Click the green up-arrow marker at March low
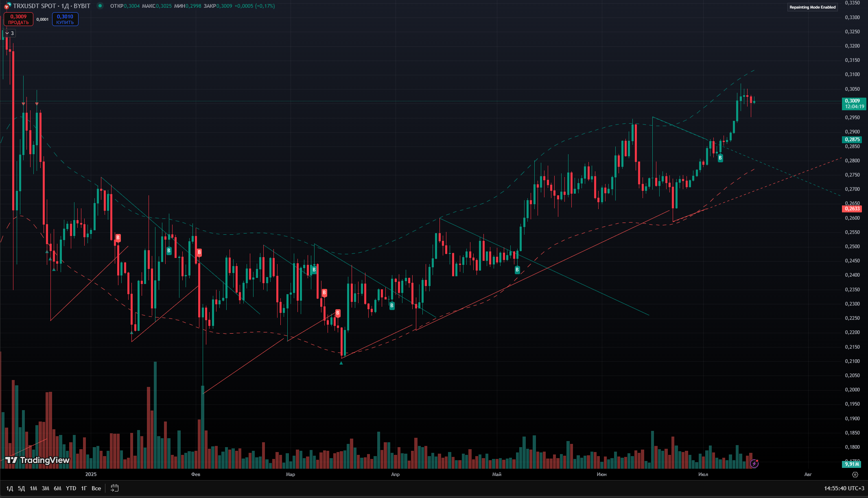 341,363
